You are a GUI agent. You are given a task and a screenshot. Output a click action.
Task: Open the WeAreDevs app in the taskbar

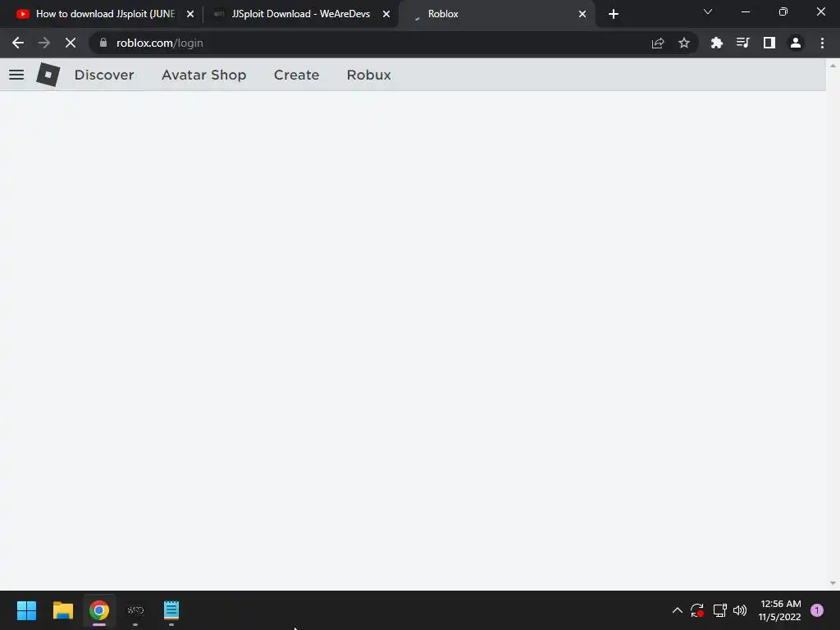(135, 610)
